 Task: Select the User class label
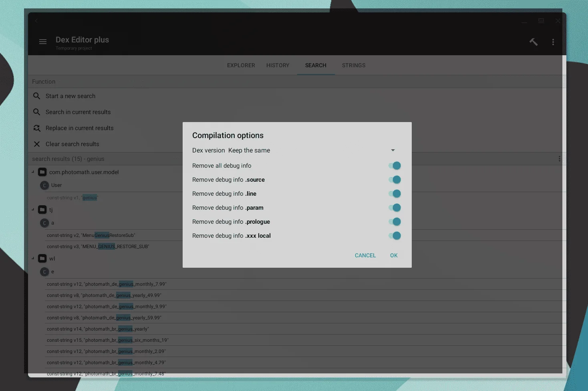pyautogui.click(x=56, y=185)
